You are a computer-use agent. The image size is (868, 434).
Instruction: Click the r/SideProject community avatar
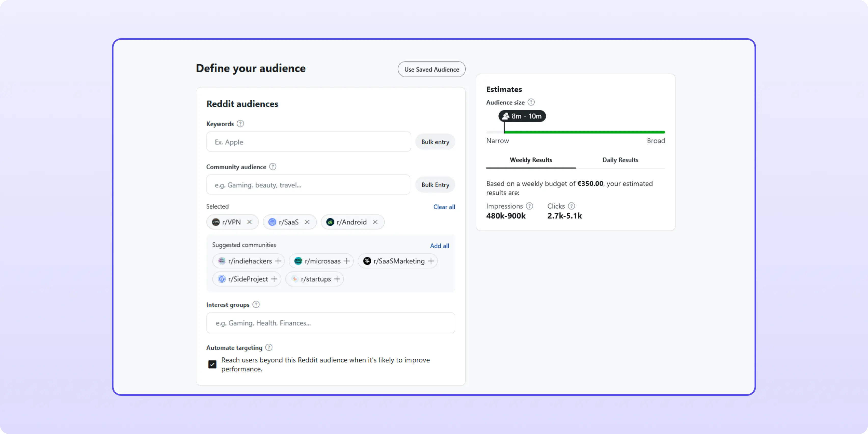(222, 279)
